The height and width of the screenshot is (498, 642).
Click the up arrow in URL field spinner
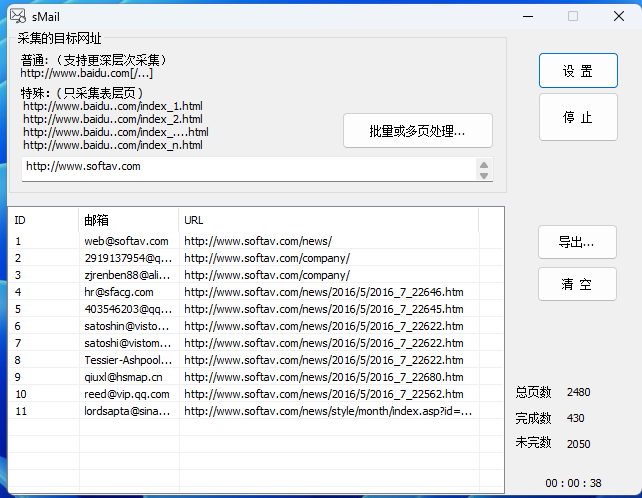(x=484, y=164)
